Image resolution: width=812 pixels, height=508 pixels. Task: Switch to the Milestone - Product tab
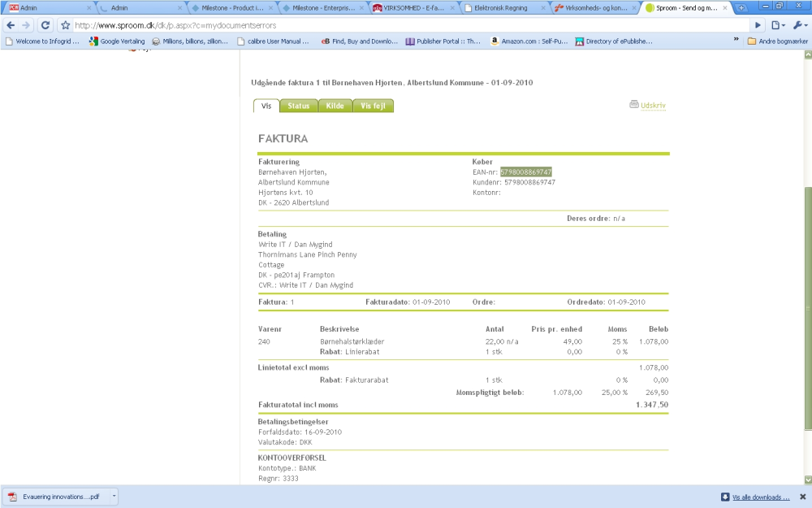click(x=231, y=8)
